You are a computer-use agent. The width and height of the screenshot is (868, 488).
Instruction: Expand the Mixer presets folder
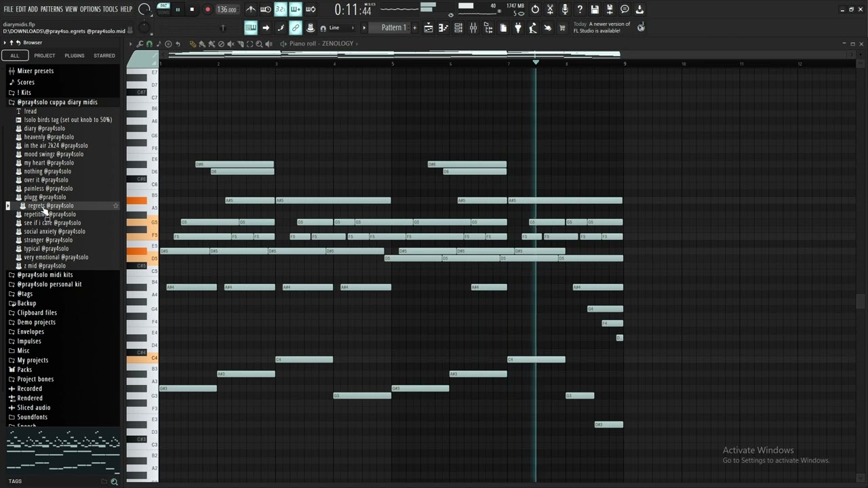click(x=35, y=70)
